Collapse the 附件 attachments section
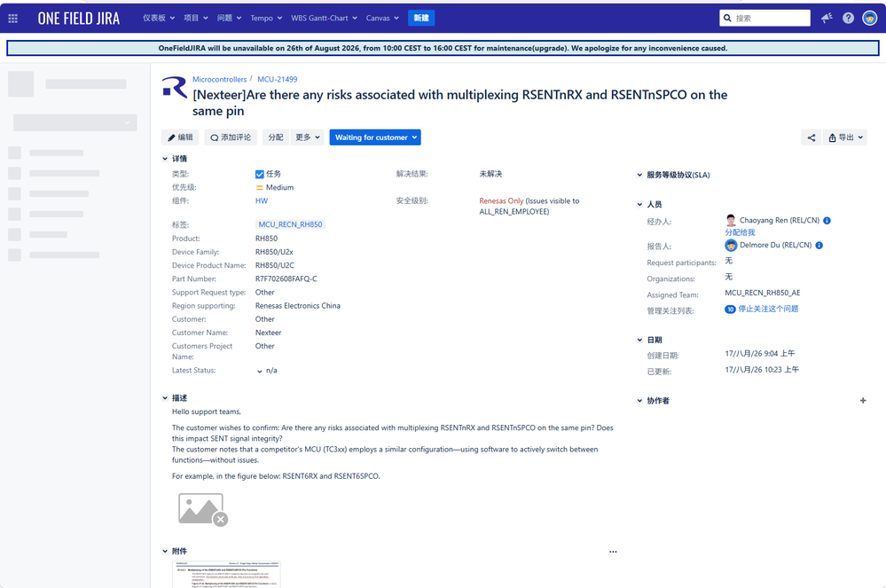 pos(165,552)
